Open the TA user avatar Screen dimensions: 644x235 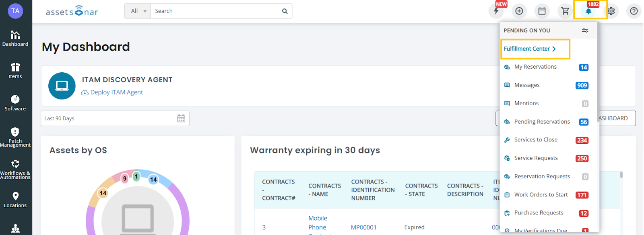(x=15, y=11)
